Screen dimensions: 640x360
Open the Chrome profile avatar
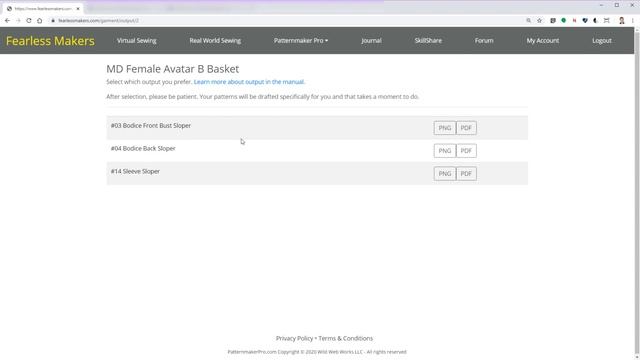click(x=622, y=20)
